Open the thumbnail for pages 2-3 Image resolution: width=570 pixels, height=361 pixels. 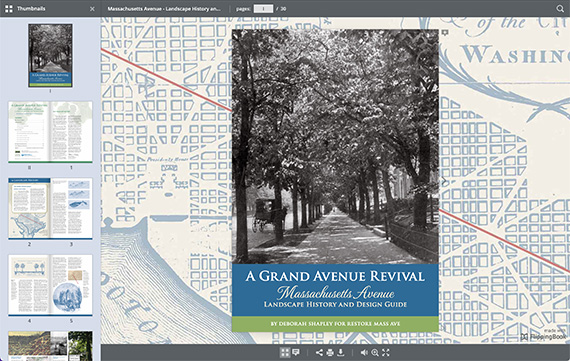pyautogui.click(x=50, y=208)
